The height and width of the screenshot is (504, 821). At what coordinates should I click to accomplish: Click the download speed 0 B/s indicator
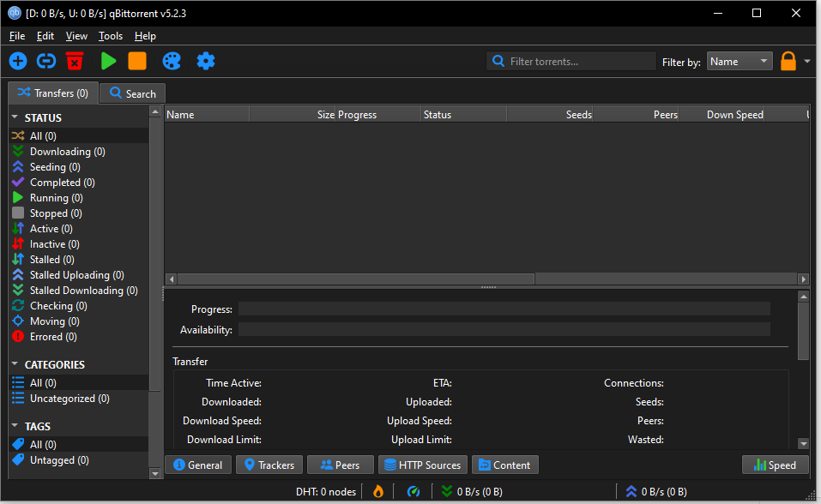(x=472, y=492)
